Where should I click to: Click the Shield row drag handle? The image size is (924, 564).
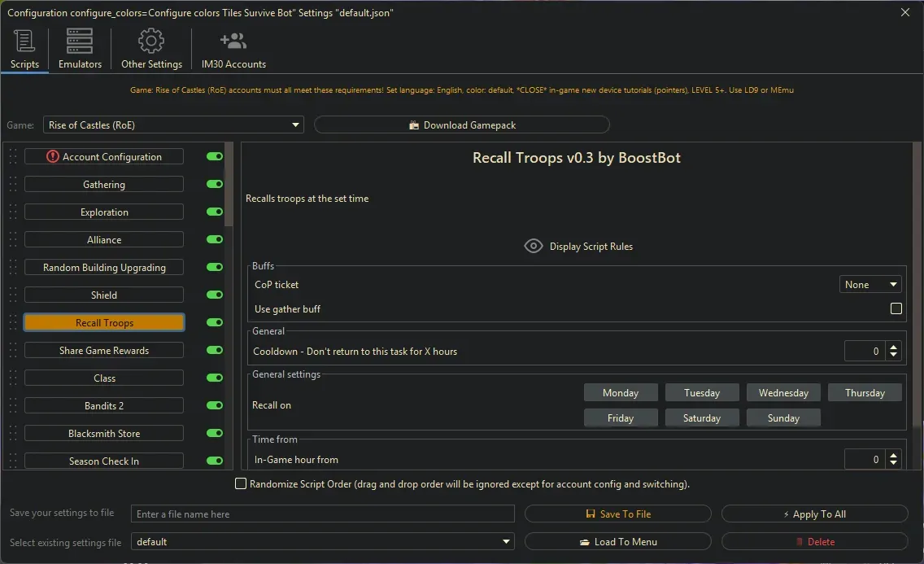point(12,295)
